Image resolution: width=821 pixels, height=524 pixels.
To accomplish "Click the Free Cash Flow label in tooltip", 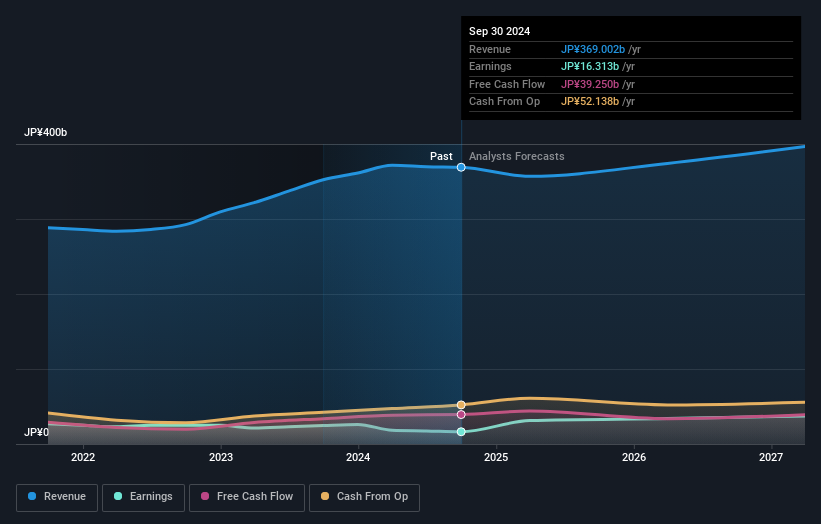I will [507, 84].
